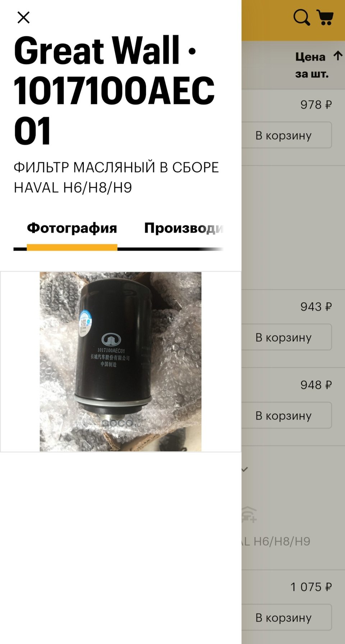Screen dimensions: 345x644
Task: Open the Производитель tab
Action: click(184, 228)
